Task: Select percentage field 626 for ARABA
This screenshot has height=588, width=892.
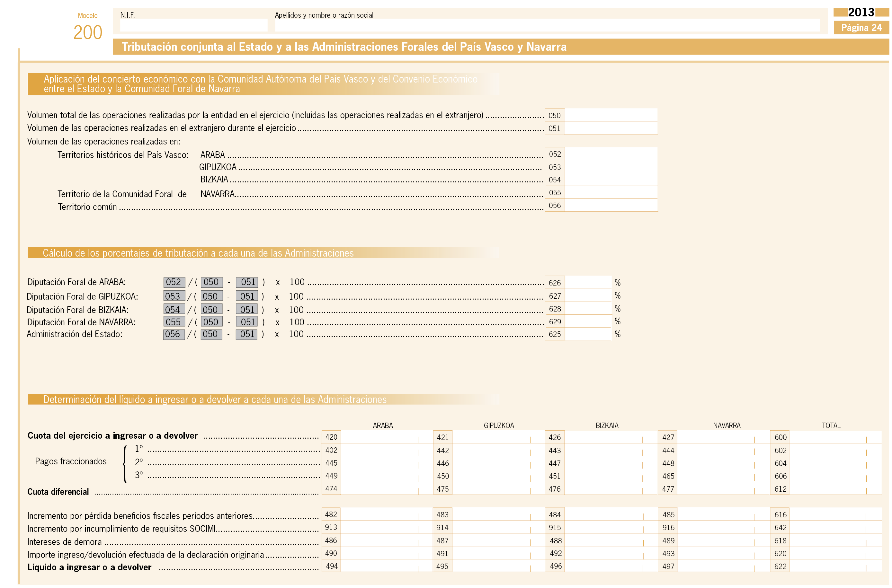Action: pos(588,282)
